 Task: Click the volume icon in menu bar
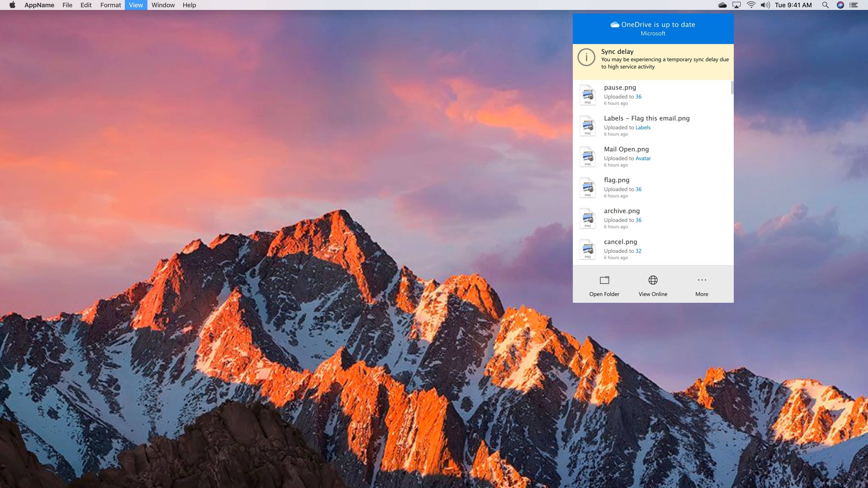[x=765, y=5]
